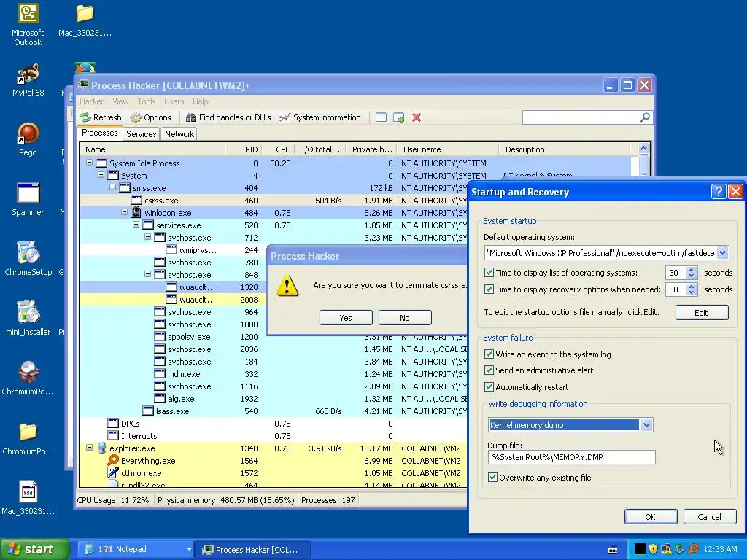Click the find window and thread icon
Image resolution: width=747 pixels, height=560 pixels.
[x=399, y=117]
